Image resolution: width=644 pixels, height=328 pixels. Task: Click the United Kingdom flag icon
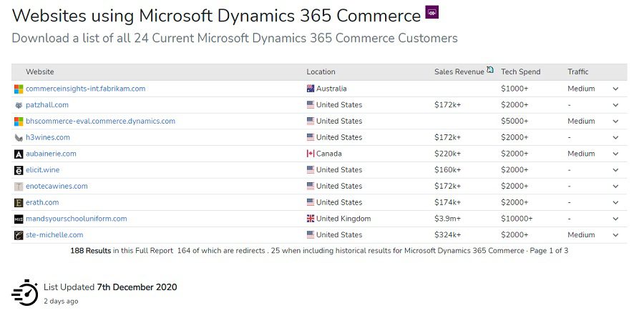311,219
